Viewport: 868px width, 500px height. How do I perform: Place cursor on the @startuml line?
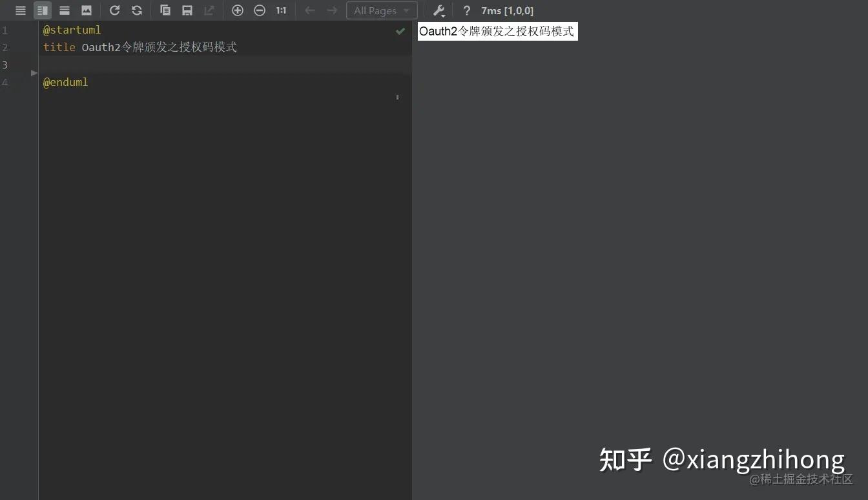(72, 30)
